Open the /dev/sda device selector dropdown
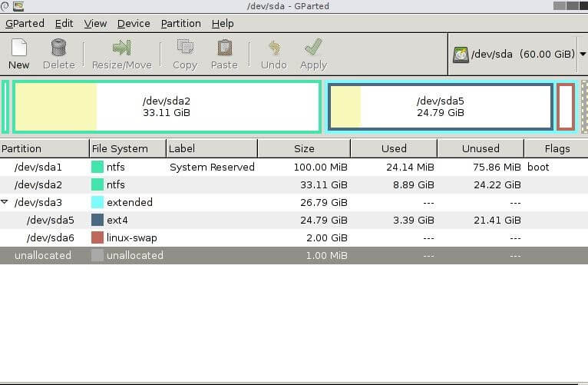Screen dimensions: 588x385 coord(583,55)
